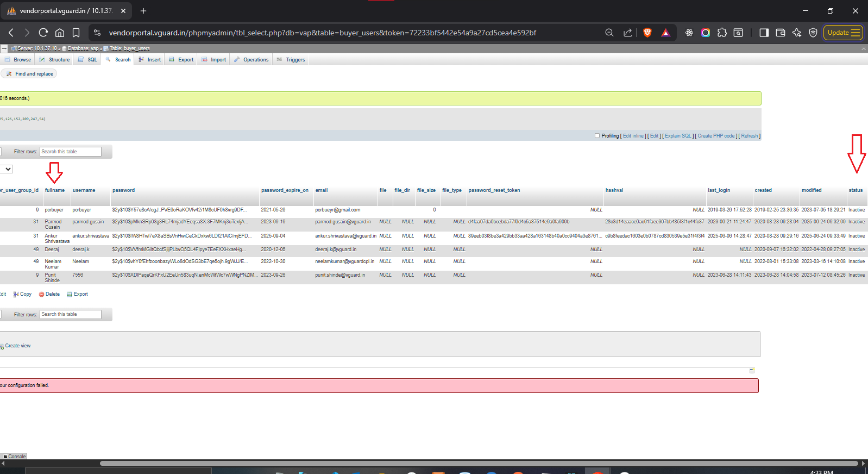Click the red Delete icon below table
868x474 pixels.
point(42,294)
